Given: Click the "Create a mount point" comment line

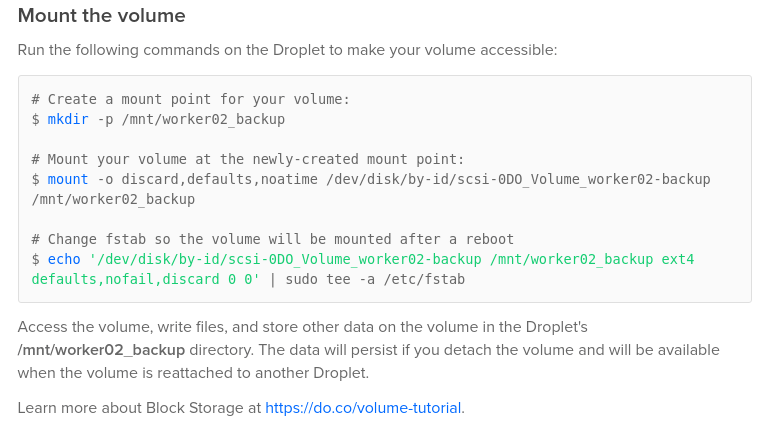Looking at the screenshot, I should [x=190, y=99].
